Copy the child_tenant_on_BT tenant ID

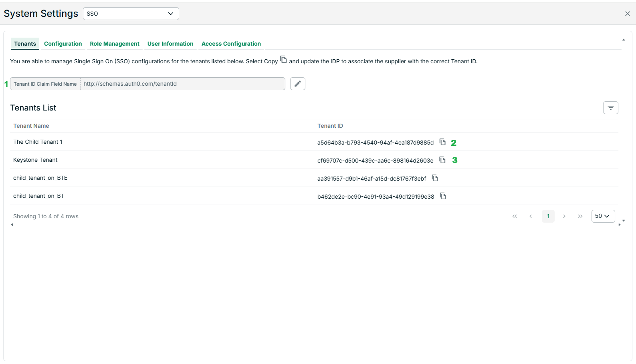[x=443, y=196]
